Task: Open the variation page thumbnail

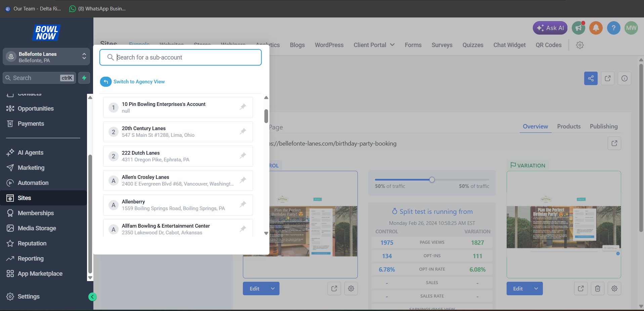Action: click(563, 225)
